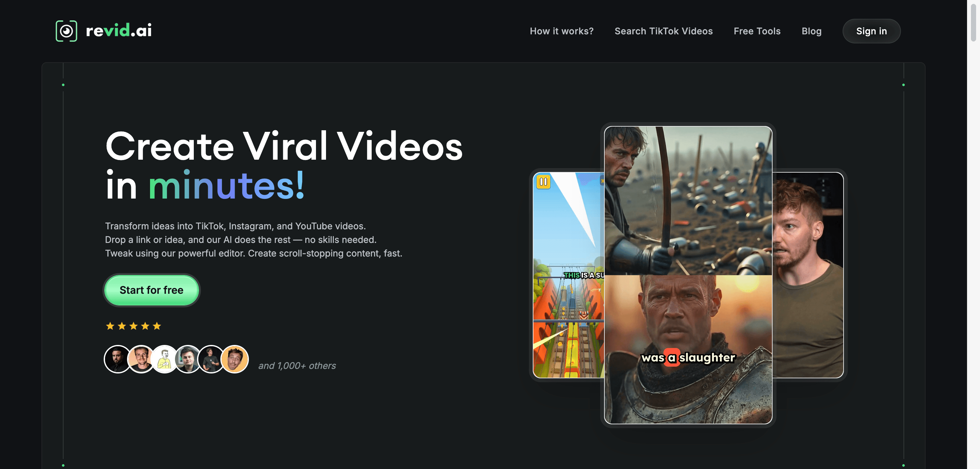
Task: Open Search TikTok Videos in navigation
Action: coord(663,31)
